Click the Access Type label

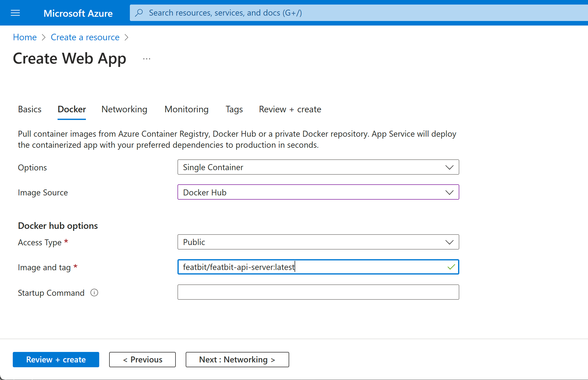pyautogui.click(x=40, y=242)
